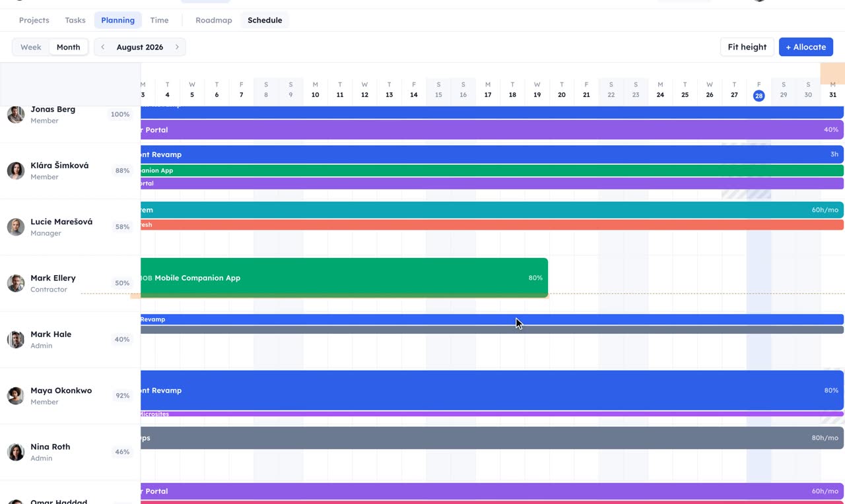Viewport: 845px width, 504px height.
Task: Open the Projects tab
Action: tap(34, 20)
